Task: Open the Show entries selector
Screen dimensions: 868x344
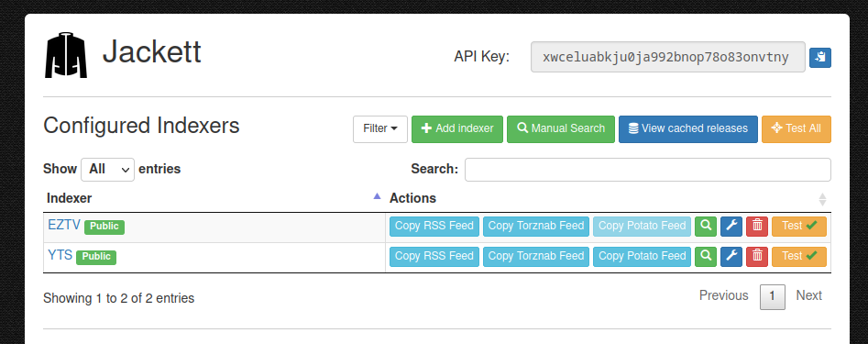Action: pyautogui.click(x=107, y=170)
